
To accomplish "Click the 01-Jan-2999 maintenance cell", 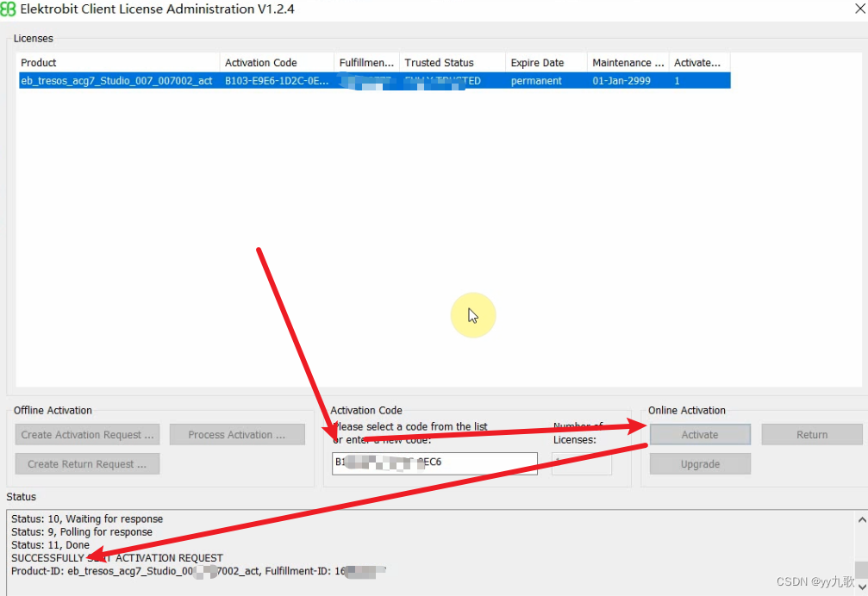I will click(621, 81).
